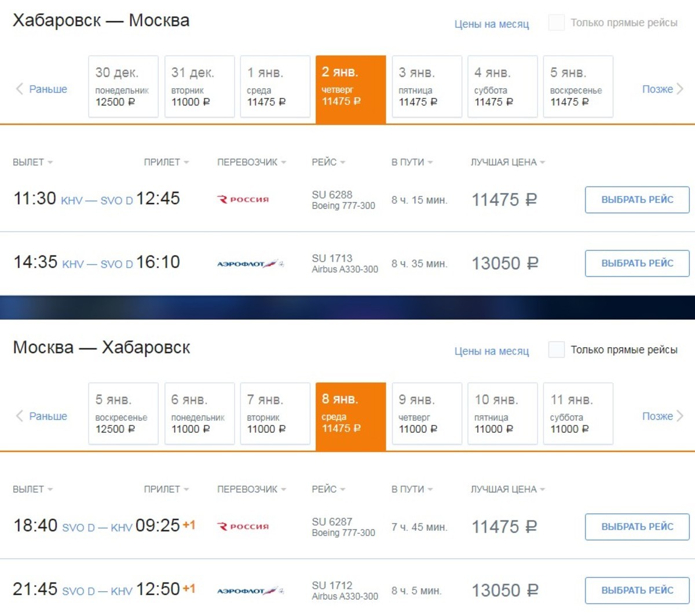The image size is (695, 616).
Task: Click the Aeroflot logo for flight SU 1712
Action: click(x=251, y=591)
